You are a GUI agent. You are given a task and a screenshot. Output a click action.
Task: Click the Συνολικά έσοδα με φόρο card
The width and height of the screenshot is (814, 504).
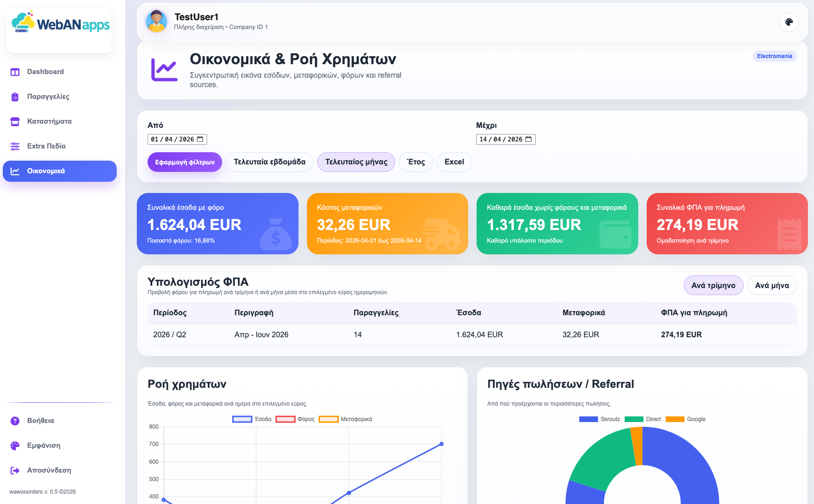217,224
